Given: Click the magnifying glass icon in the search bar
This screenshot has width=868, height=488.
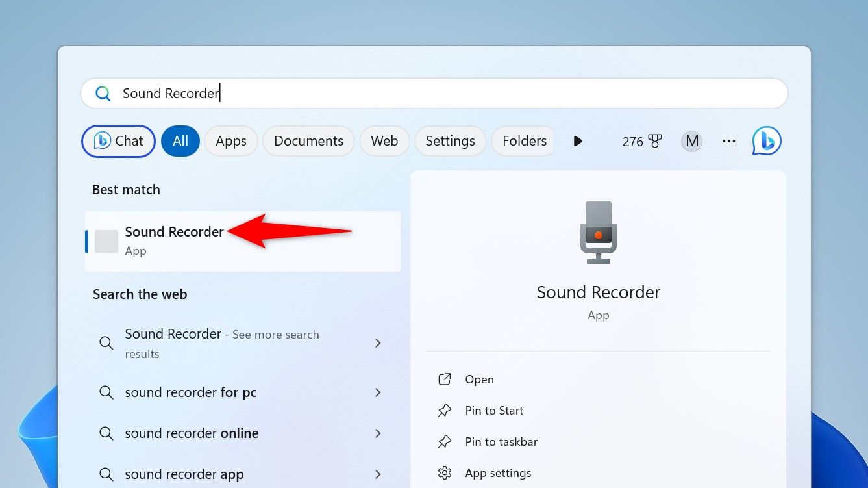Looking at the screenshot, I should pos(103,93).
